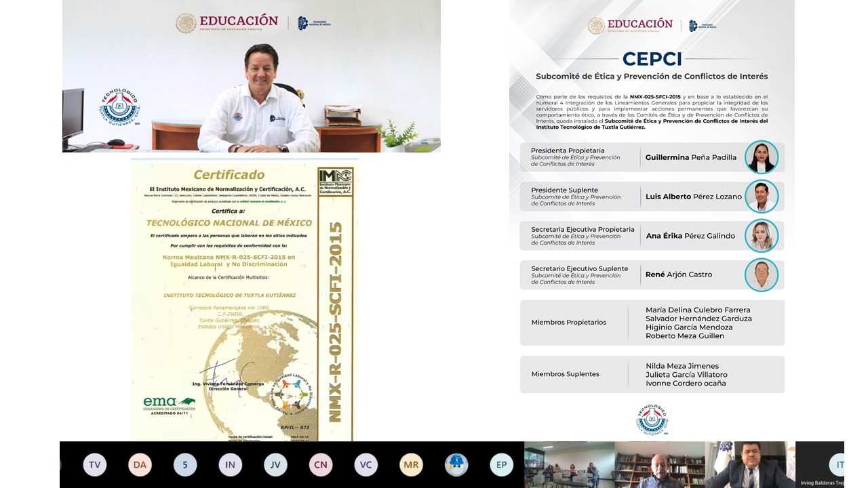Click the name Roberto Meza Guillen
The width and height of the screenshot is (868, 488).
[x=685, y=336]
